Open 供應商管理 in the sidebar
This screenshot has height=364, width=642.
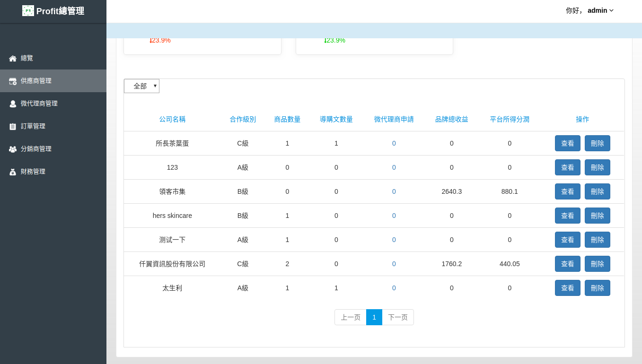click(53, 81)
